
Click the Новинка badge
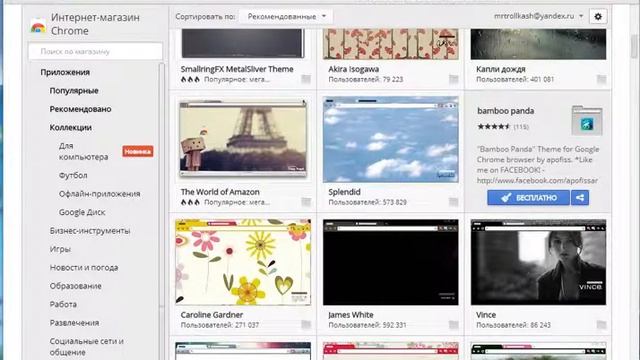(x=138, y=151)
